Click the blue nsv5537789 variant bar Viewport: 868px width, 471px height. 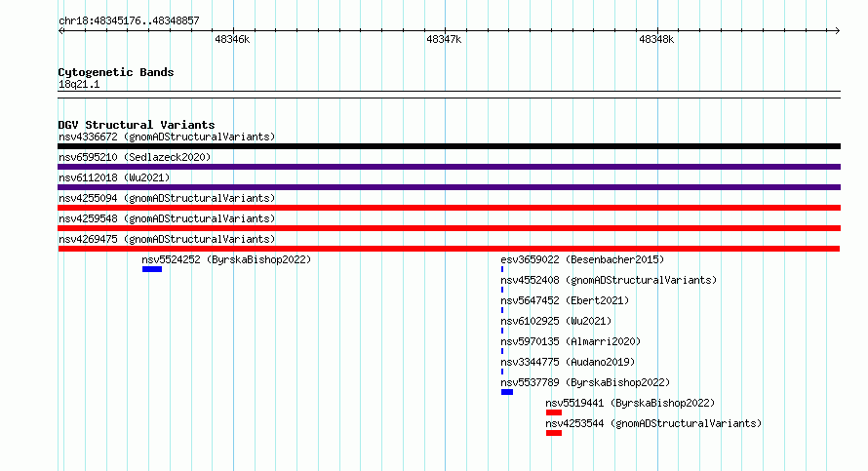pos(507,392)
